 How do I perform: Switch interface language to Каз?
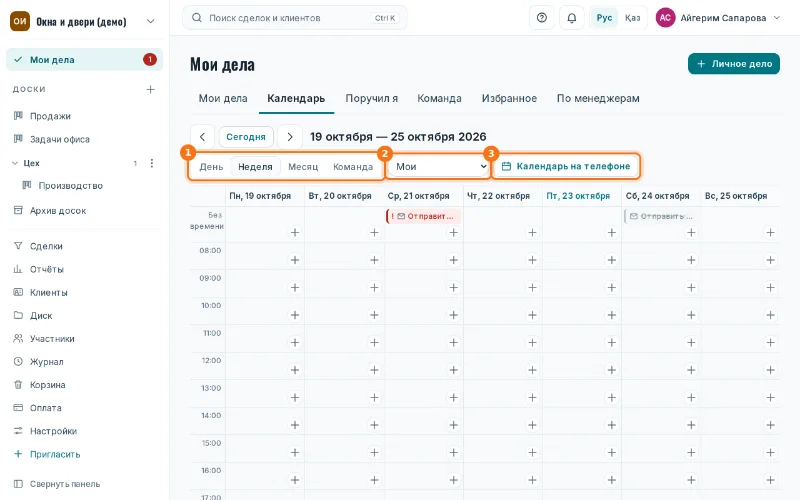pyautogui.click(x=633, y=18)
